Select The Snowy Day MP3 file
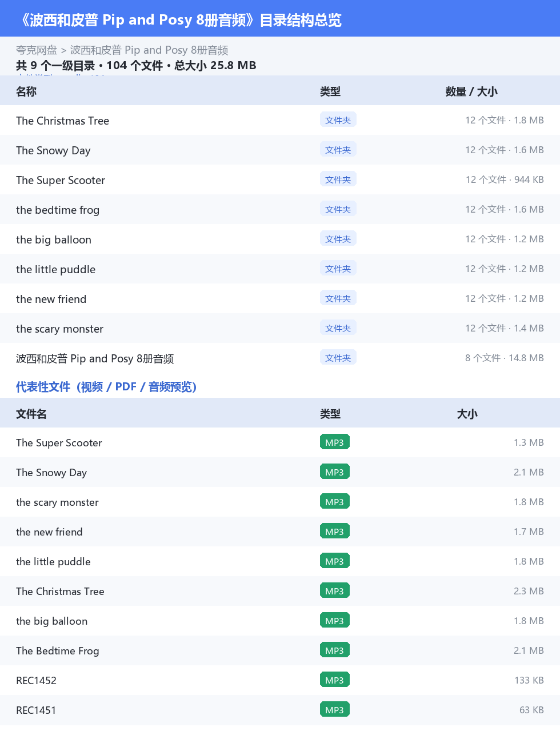 [x=280, y=472]
